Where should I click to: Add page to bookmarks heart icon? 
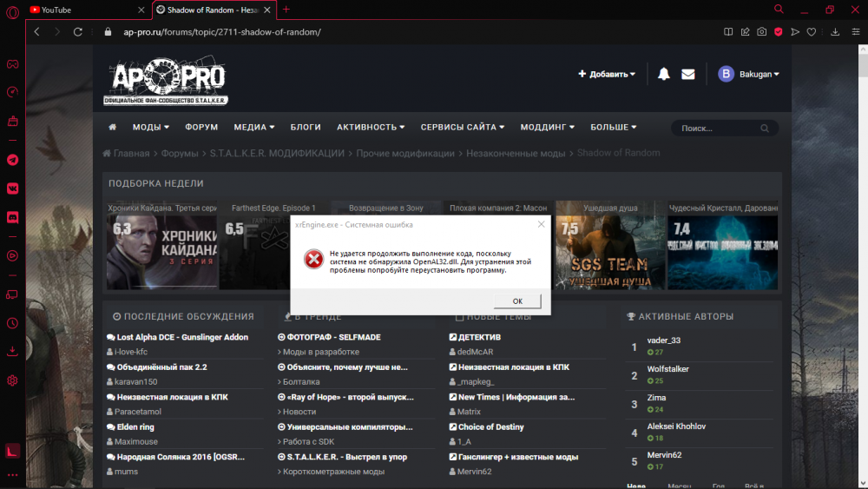[811, 31]
